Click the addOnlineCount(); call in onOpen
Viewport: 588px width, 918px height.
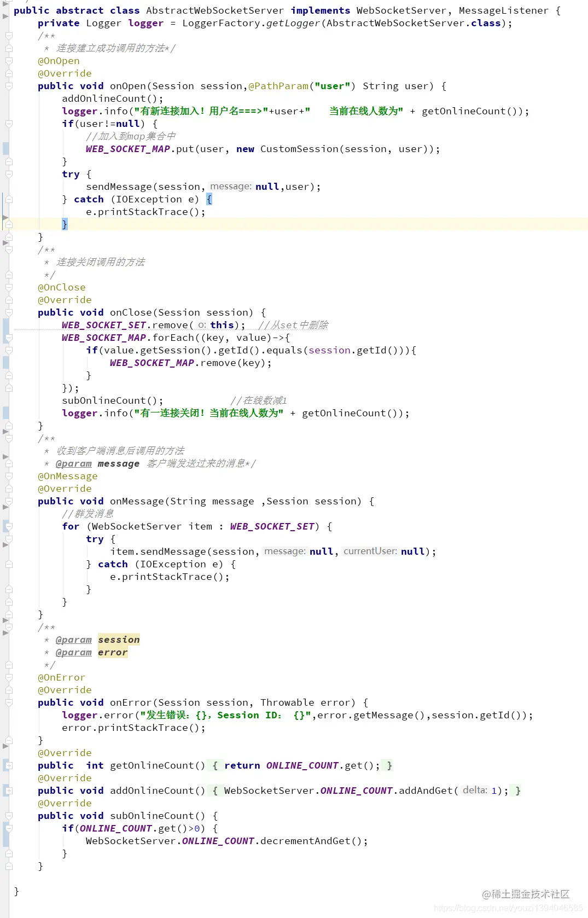pyautogui.click(x=113, y=98)
